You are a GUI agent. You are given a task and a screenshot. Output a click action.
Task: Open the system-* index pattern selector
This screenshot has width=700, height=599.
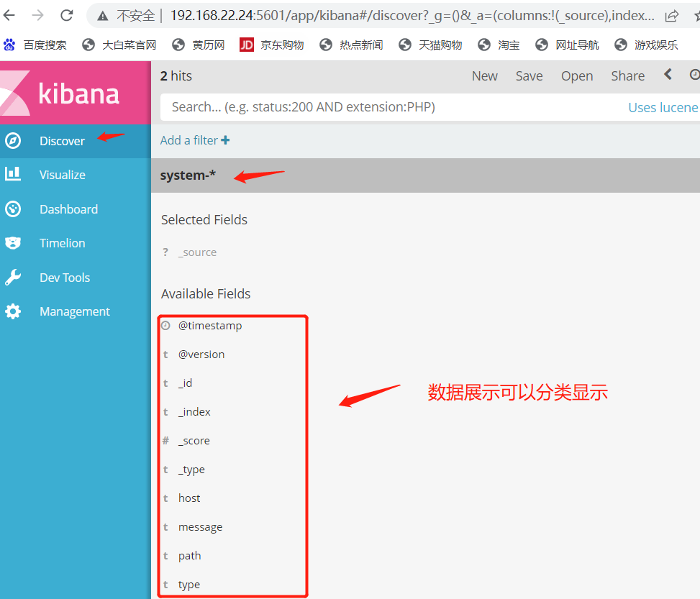(188, 175)
